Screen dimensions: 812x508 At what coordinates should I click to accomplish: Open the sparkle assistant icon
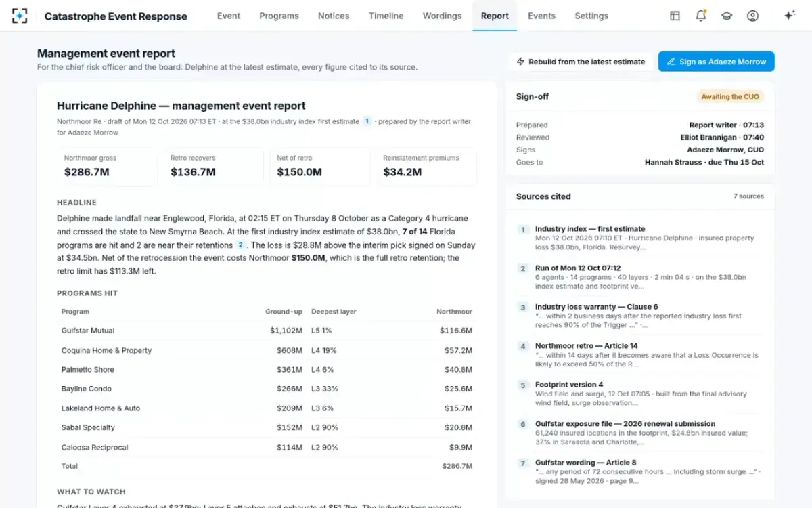coord(789,16)
